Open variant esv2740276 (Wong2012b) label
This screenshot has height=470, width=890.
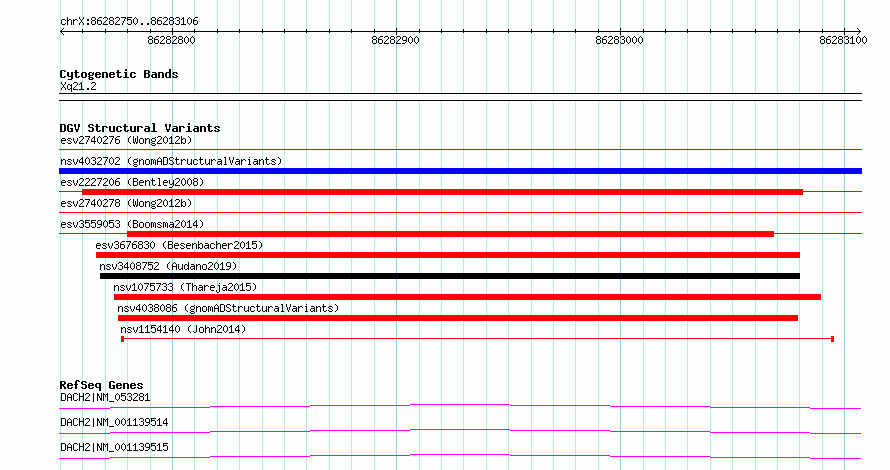click(x=126, y=140)
